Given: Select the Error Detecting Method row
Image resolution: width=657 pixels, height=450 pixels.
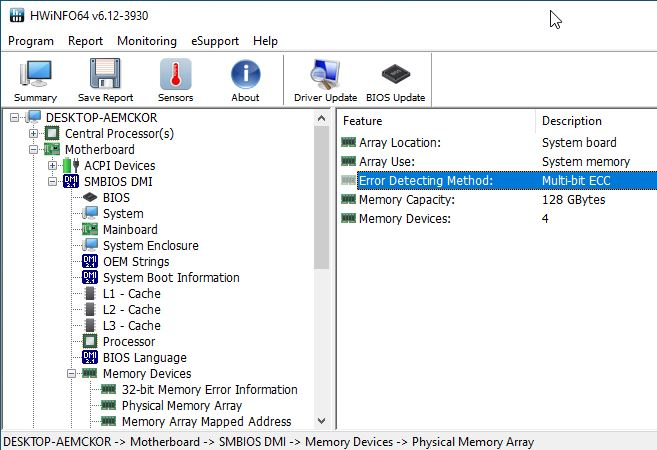Looking at the screenshot, I should coord(499,181).
